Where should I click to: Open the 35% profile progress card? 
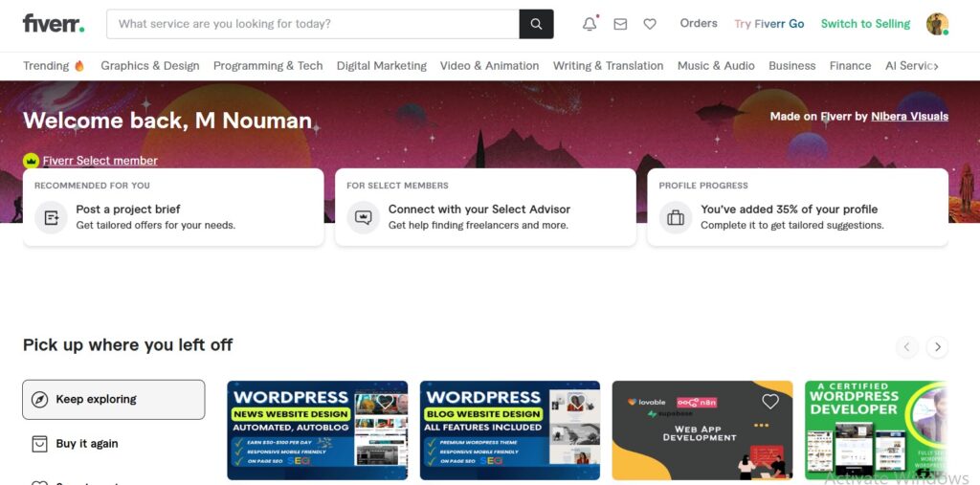pyautogui.click(x=797, y=207)
